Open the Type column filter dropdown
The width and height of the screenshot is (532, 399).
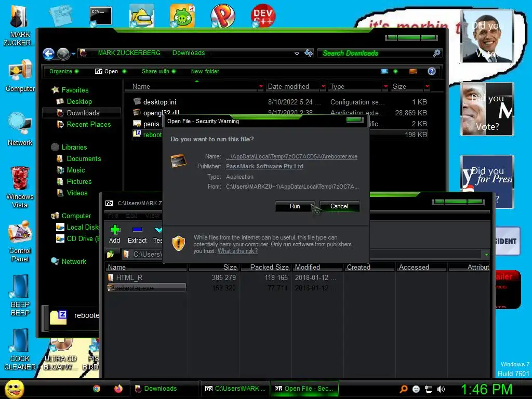pyautogui.click(x=385, y=87)
